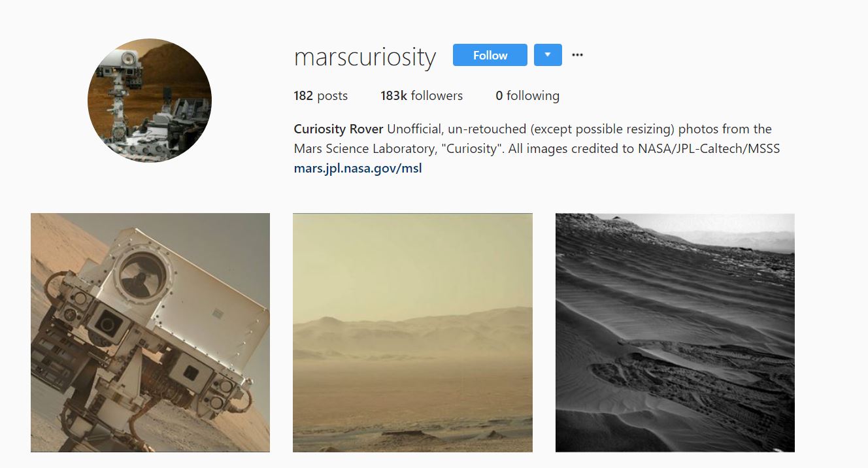The image size is (868, 468).
Task: Open the 182 posts count
Action: (321, 95)
